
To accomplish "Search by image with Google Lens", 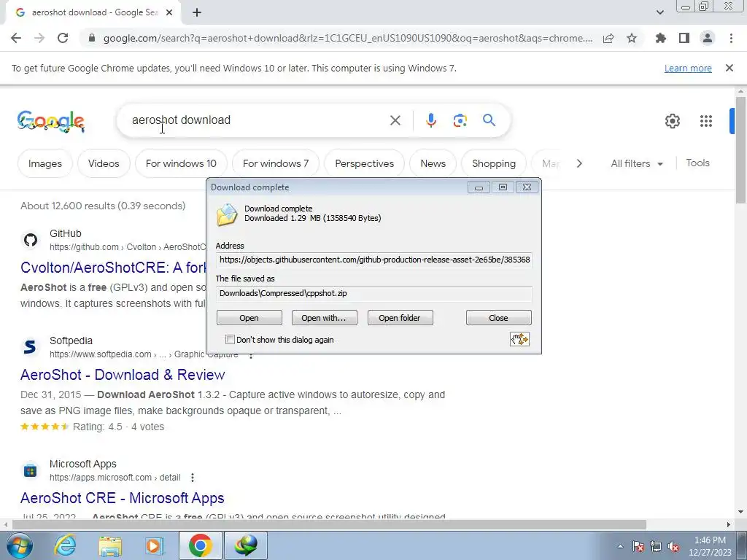I will pyautogui.click(x=460, y=120).
